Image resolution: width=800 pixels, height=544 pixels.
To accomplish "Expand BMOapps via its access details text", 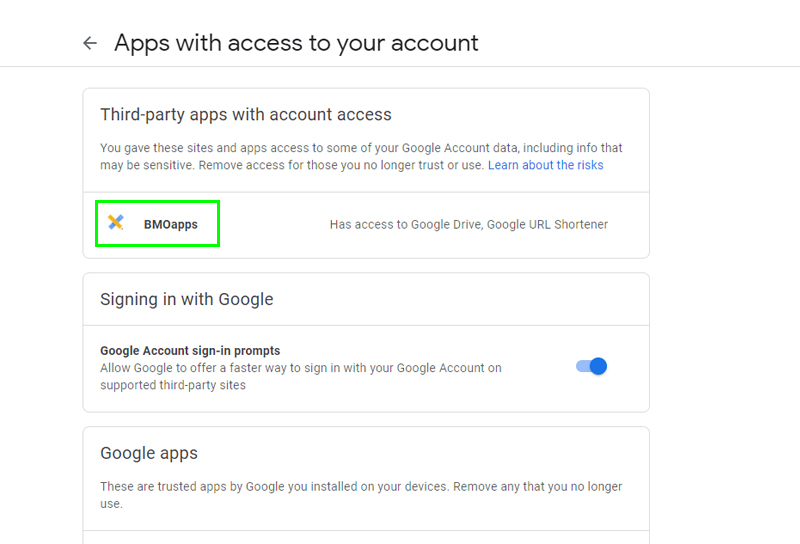I will pyautogui.click(x=468, y=225).
